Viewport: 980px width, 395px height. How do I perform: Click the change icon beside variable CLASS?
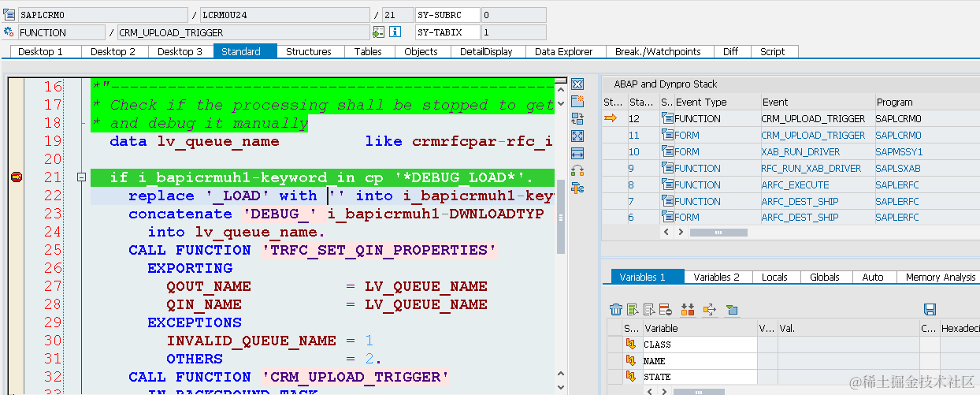(630, 345)
